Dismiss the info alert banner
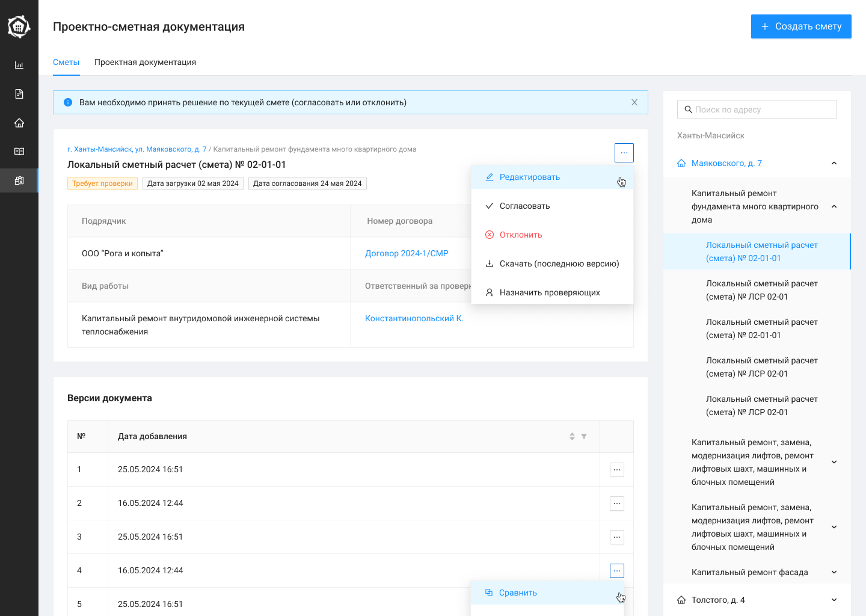Viewport: 866px width, 616px height. point(634,102)
